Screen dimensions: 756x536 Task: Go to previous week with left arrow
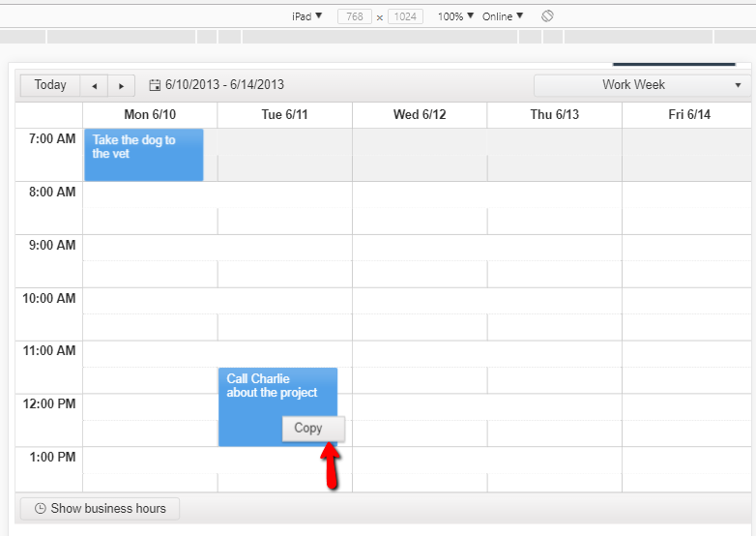point(94,85)
